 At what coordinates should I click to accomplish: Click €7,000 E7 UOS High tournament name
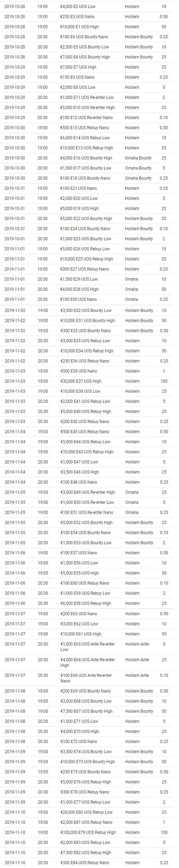[x=78, y=67]
